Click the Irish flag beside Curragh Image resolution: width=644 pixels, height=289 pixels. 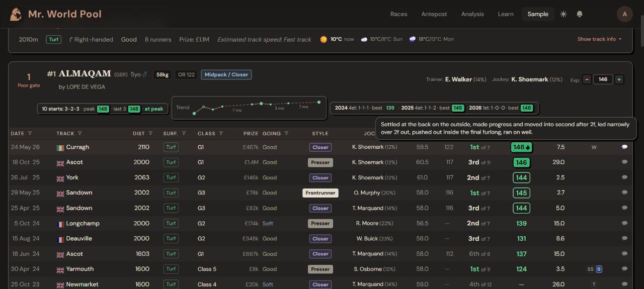click(60, 148)
